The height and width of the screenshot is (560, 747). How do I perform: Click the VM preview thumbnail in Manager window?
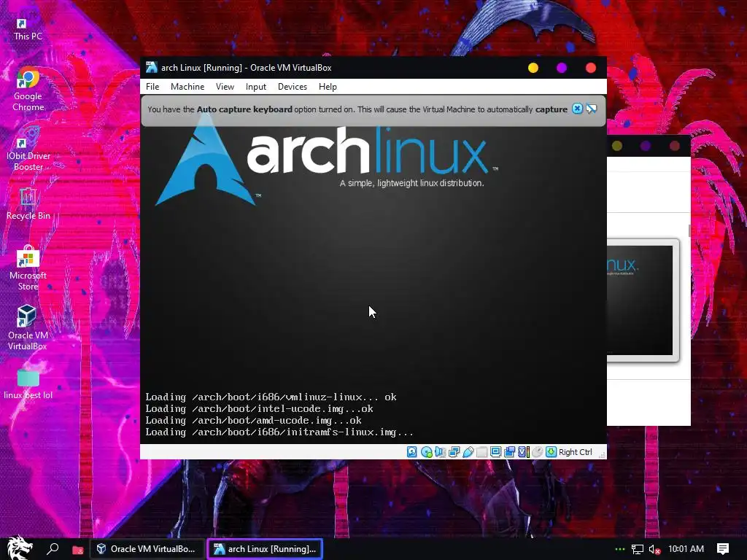(x=640, y=300)
